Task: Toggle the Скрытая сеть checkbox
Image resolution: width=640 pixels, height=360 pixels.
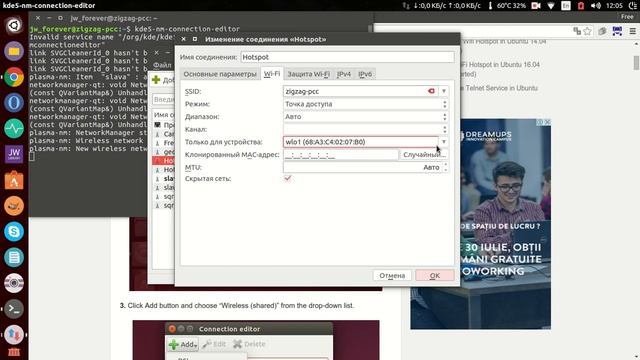Action: 288,178
